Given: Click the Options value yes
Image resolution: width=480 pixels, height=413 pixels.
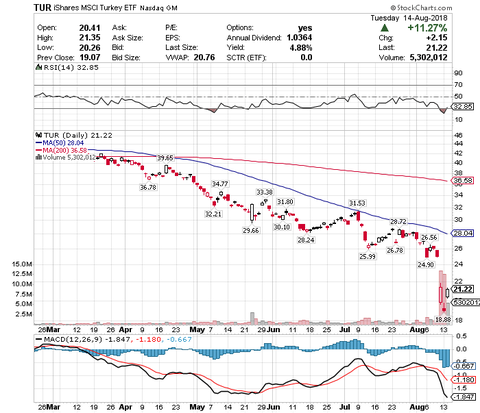Looking at the screenshot, I should (x=305, y=28).
